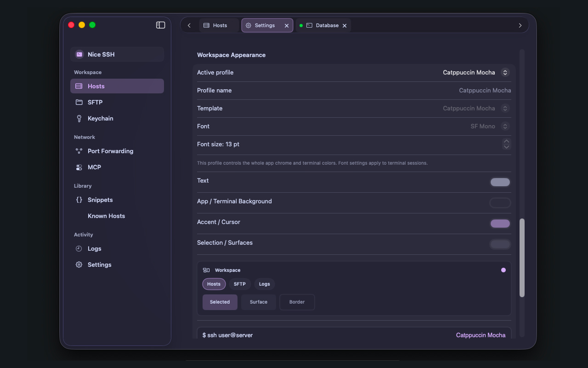
Task: Open the Selection / Surfaces color swatch
Action: pyautogui.click(x=500, y=244)
